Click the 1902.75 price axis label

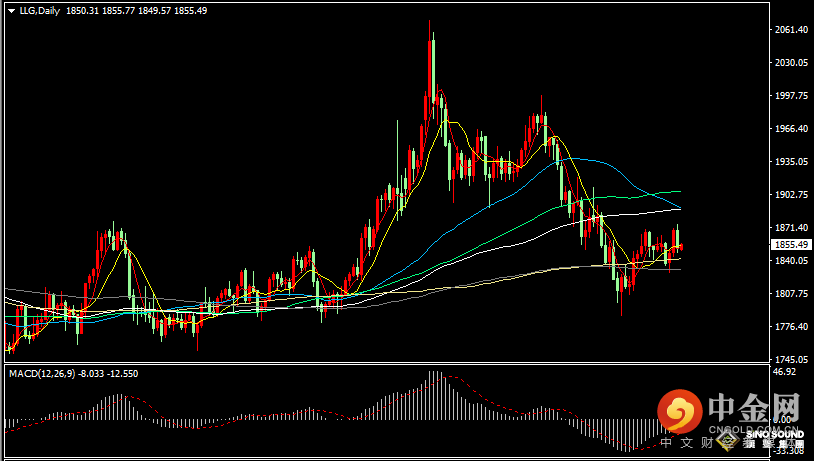[790, 196]
